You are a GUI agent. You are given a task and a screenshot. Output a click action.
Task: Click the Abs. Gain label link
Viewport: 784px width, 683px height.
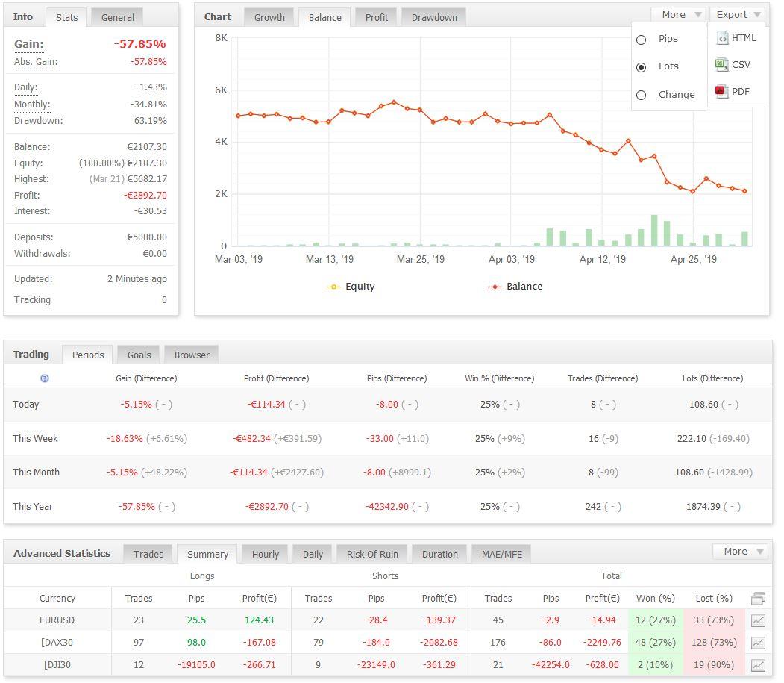pos(35,62)
